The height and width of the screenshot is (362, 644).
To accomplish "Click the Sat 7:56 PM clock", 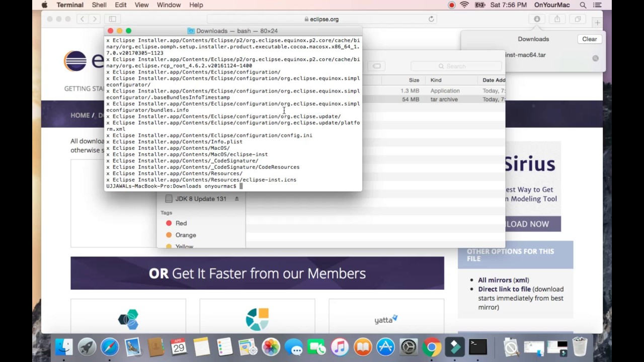I will pyautogui.click(x=508, y=5).
